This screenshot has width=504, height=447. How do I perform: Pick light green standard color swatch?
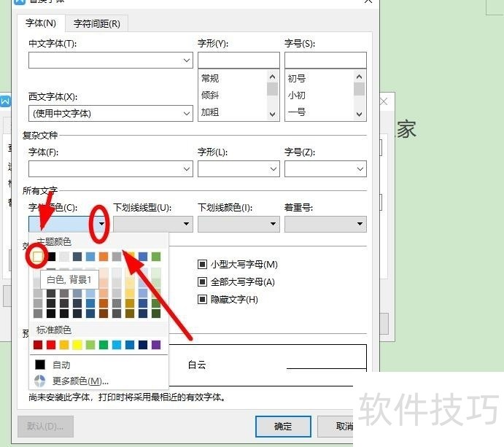point(90,345)
